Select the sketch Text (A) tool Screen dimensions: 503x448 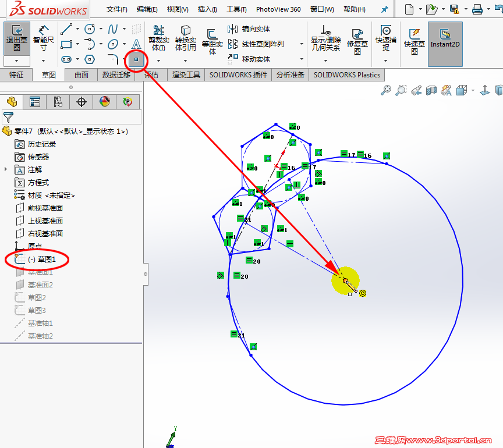[136, 44]
